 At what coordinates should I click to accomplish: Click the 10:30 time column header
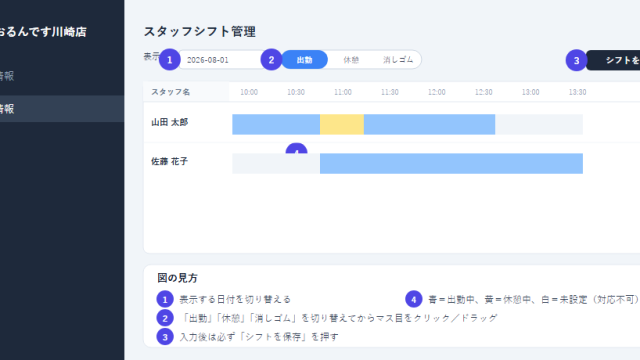point(296,92)
